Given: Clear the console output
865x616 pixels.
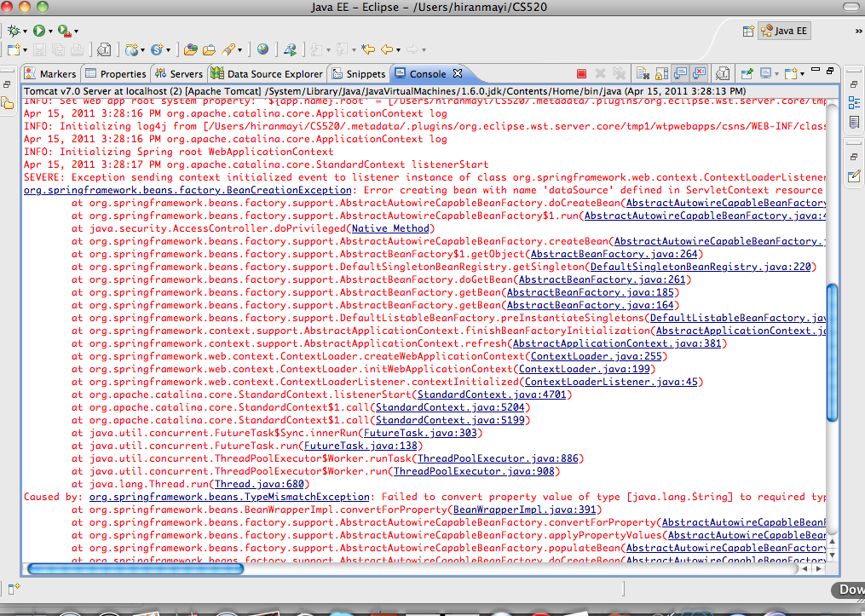Looking at the screenshot, I should (x=642, y=74).
